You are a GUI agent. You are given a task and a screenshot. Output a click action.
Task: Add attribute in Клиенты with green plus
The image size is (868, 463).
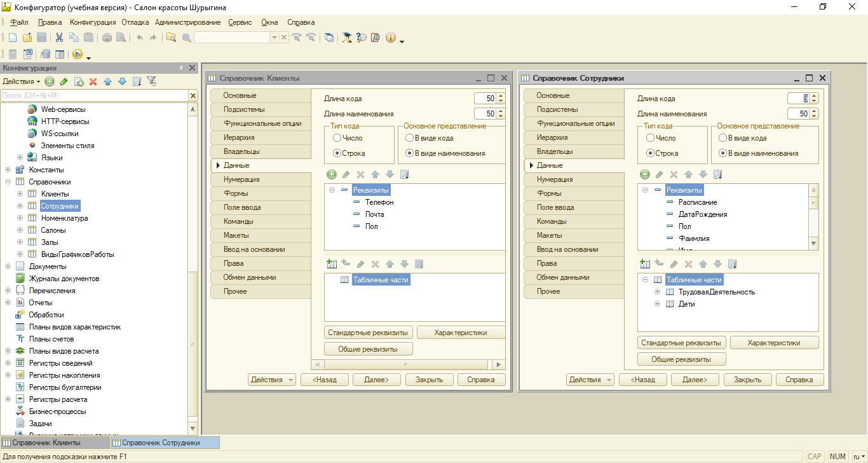(332, 174)
